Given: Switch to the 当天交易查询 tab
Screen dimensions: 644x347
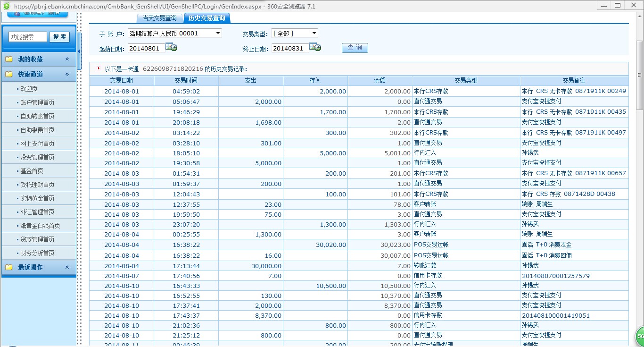Looking at the screenshot, I should [x=159, y=18].
